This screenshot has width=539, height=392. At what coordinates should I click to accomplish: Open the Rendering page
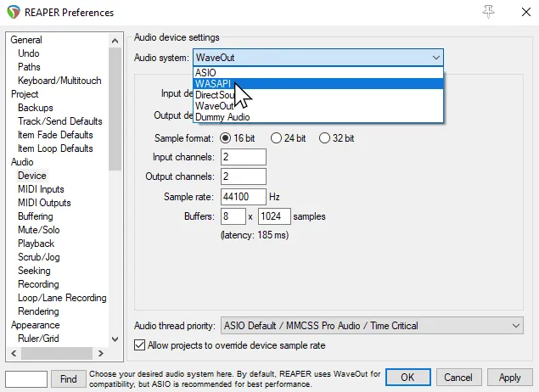point(38,311)
